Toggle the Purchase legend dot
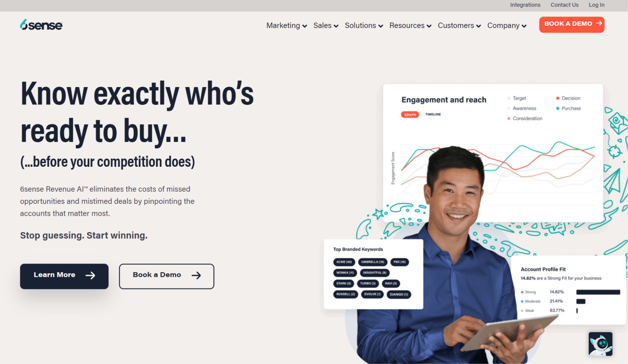Viewport: 628px width, 364px height. [x=558, y=108]
